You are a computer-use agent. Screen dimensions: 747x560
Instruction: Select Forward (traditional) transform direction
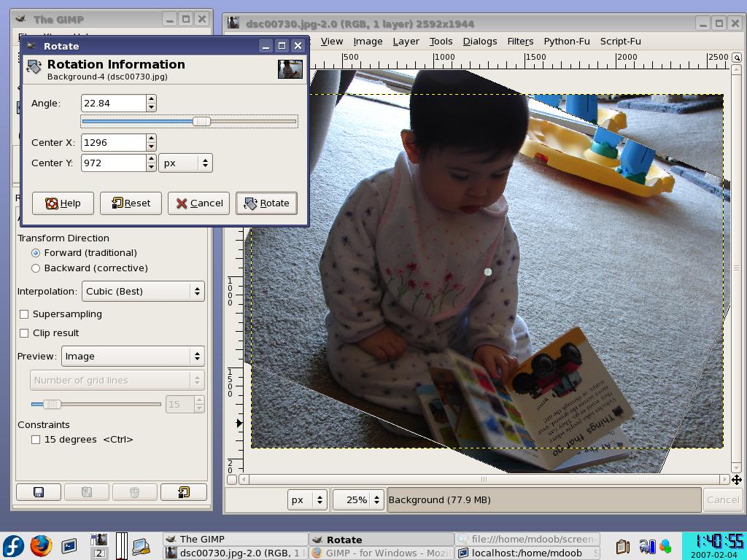point(36,253)
